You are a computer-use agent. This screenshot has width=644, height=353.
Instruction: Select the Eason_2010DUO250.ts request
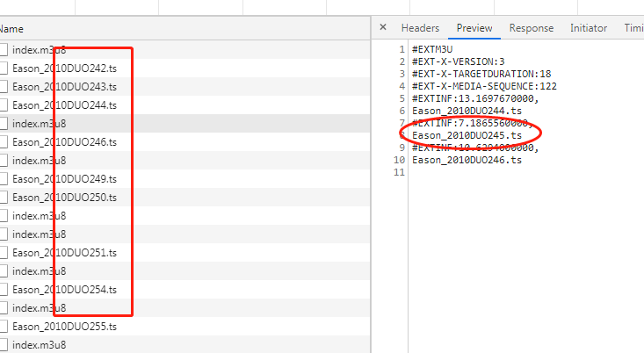(185, 198)
